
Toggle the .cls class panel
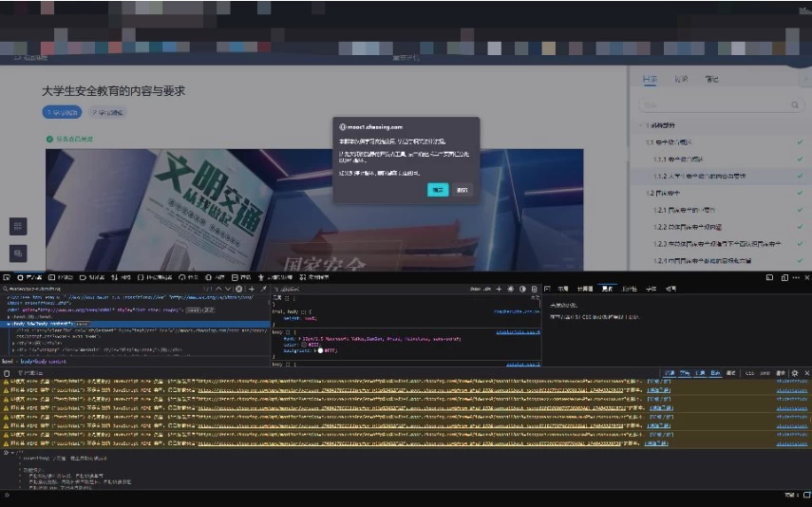(487, 289)
